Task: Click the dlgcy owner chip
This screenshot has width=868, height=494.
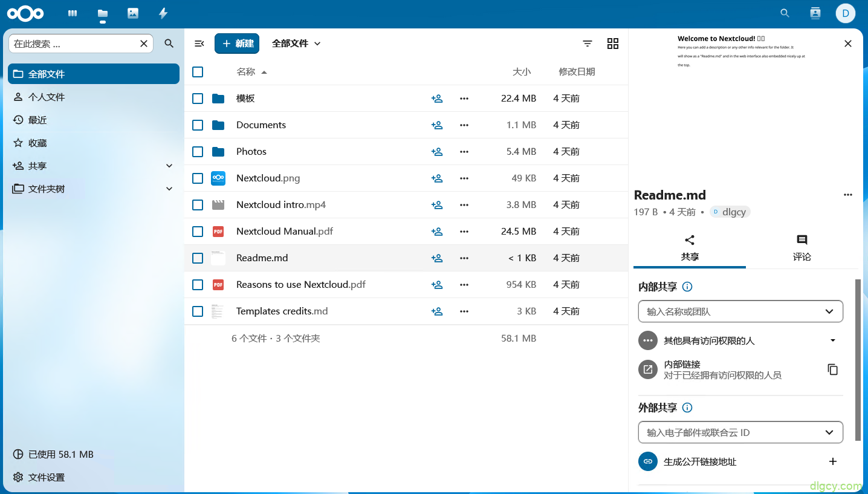Action: [x=730, y=212]
